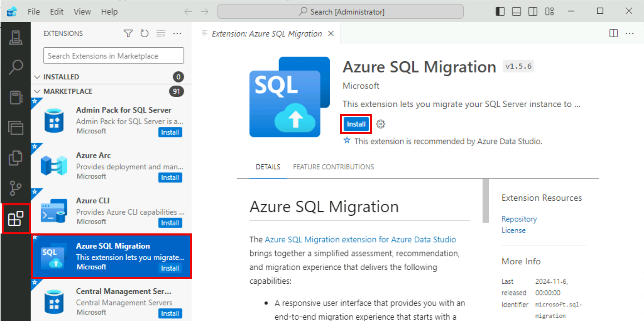Switch to Feature Contributions tab
644x321 pixels.
point(333,167)
